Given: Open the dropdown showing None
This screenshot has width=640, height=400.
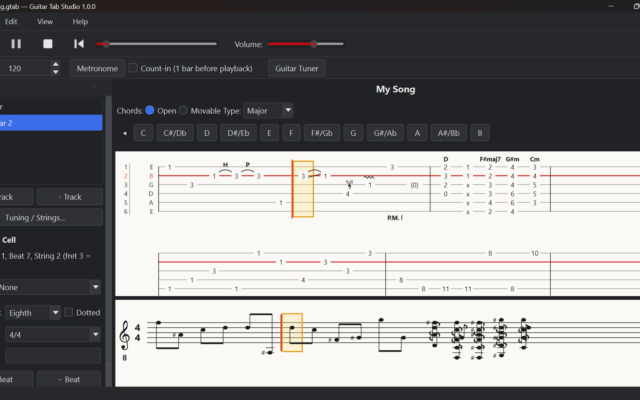Looking at the screenshot, I should [x=50, y=287].
